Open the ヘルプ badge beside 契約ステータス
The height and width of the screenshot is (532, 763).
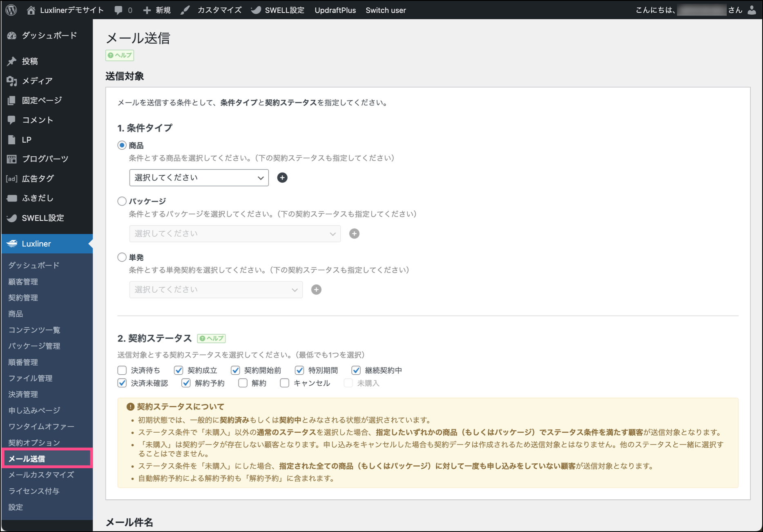coord(212,338)
